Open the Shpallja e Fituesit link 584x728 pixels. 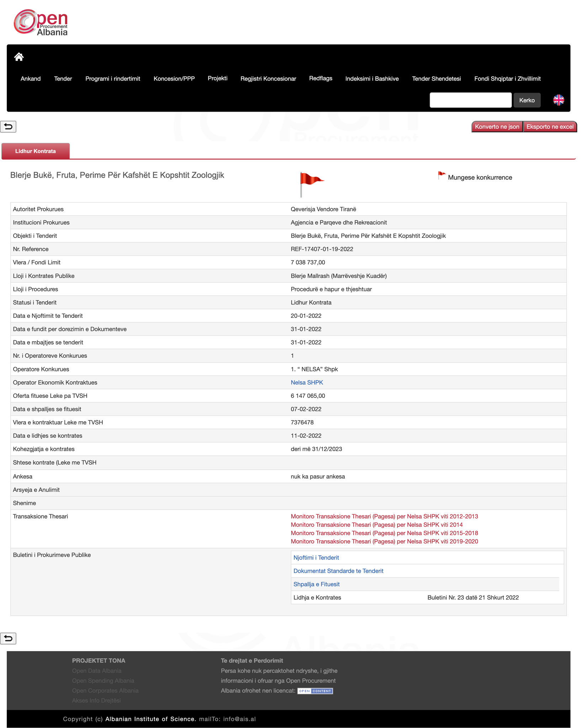pos(316,584)
